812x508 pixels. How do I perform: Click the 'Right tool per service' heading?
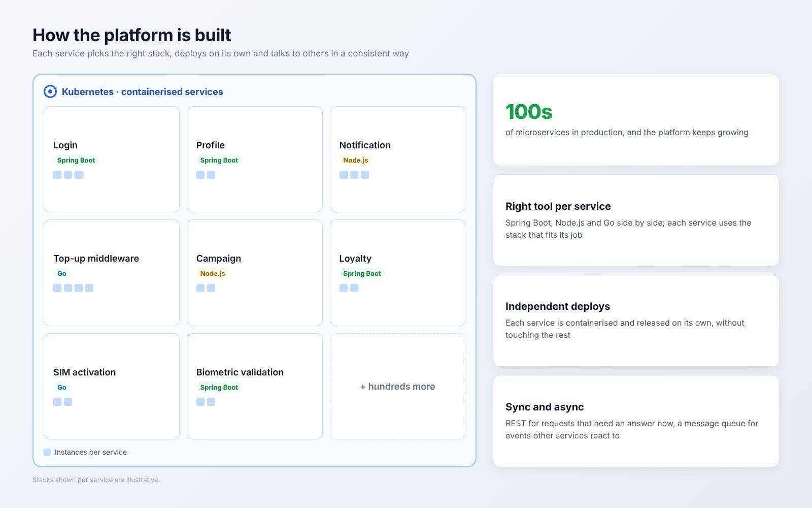pos(558,206)
